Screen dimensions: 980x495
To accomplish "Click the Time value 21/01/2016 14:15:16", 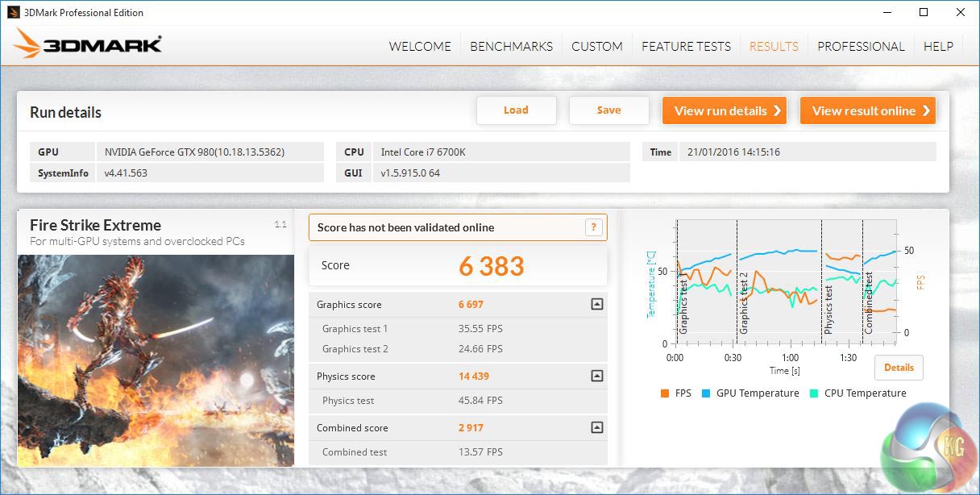I will [x=808, y=152].
